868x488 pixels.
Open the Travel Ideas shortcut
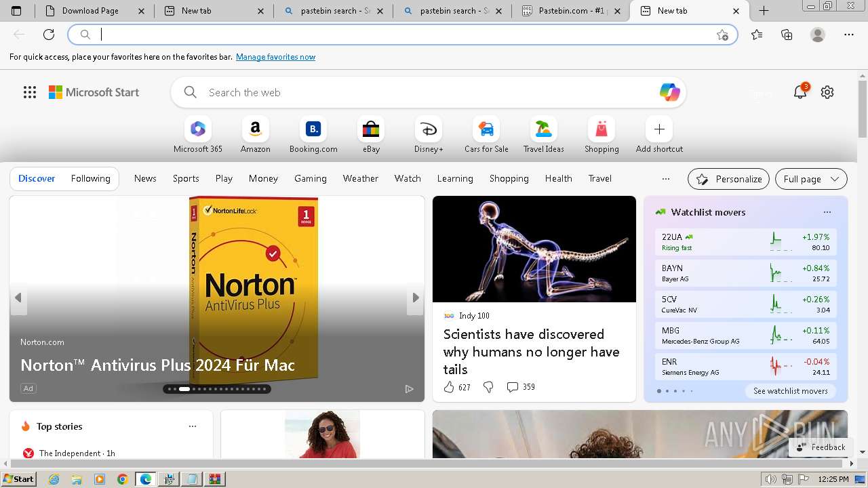point(543,135)
